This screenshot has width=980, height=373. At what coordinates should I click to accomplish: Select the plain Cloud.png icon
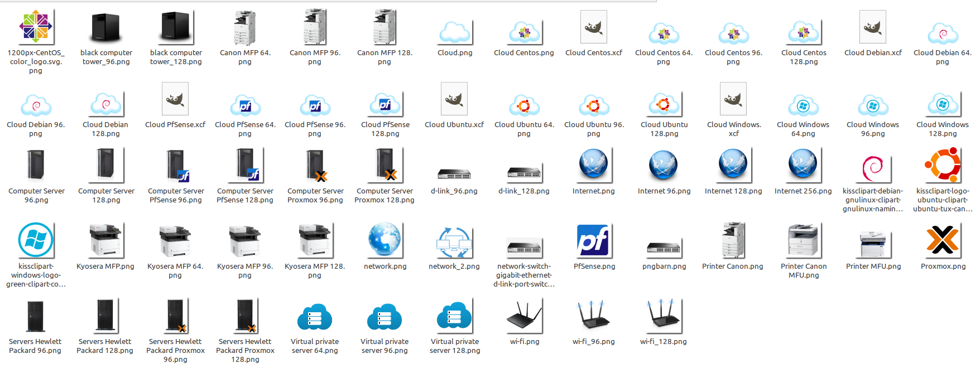pos(455,33)
